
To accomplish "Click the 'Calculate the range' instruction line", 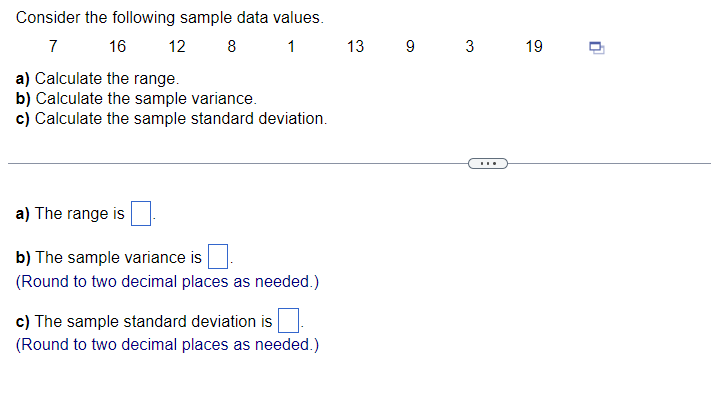I will pyautogui.click(x=97, y=78).
